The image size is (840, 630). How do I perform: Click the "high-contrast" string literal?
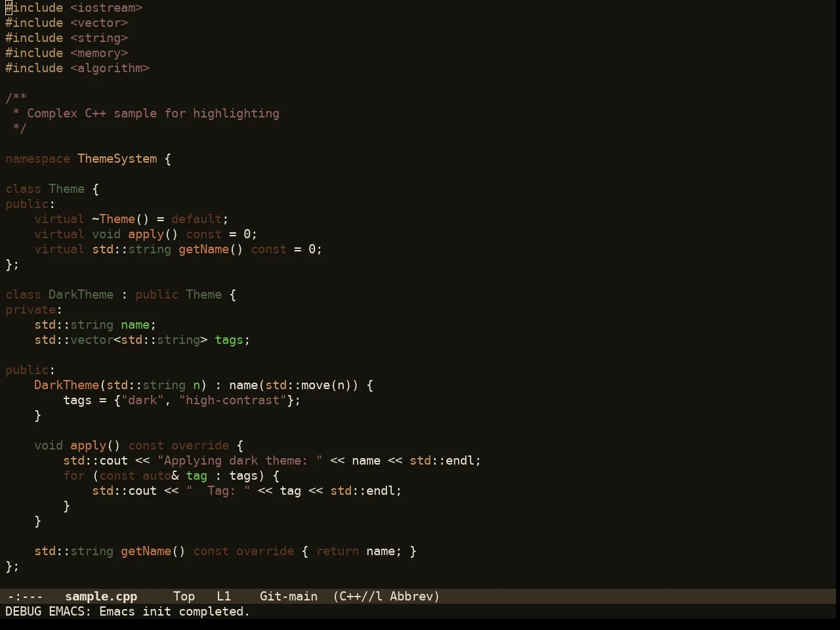tap(233, 400)
